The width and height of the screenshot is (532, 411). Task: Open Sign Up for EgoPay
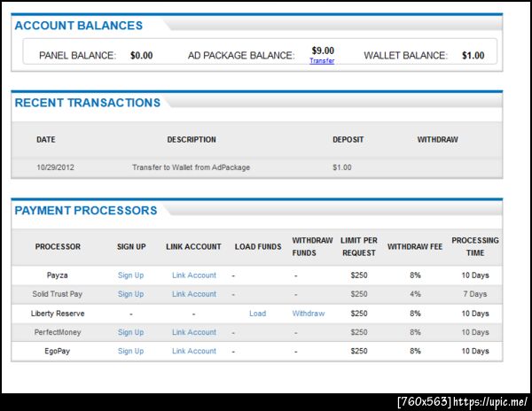click(x=130, y=351)
